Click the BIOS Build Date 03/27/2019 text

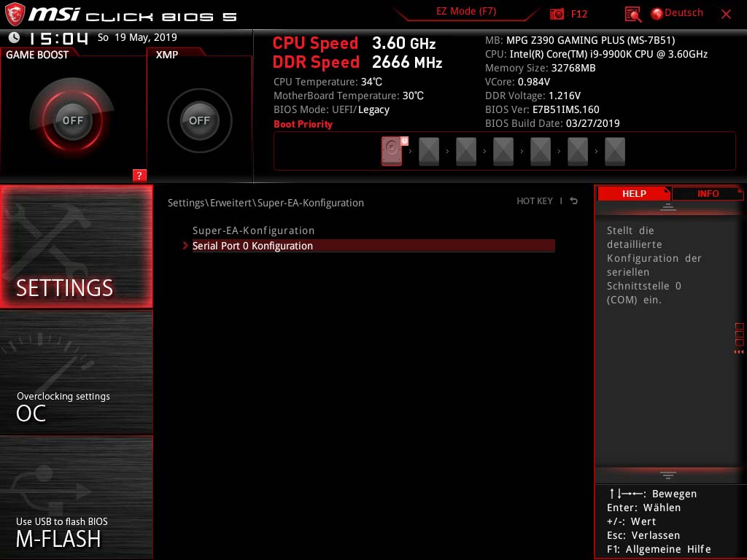click(x=552, y=123)
